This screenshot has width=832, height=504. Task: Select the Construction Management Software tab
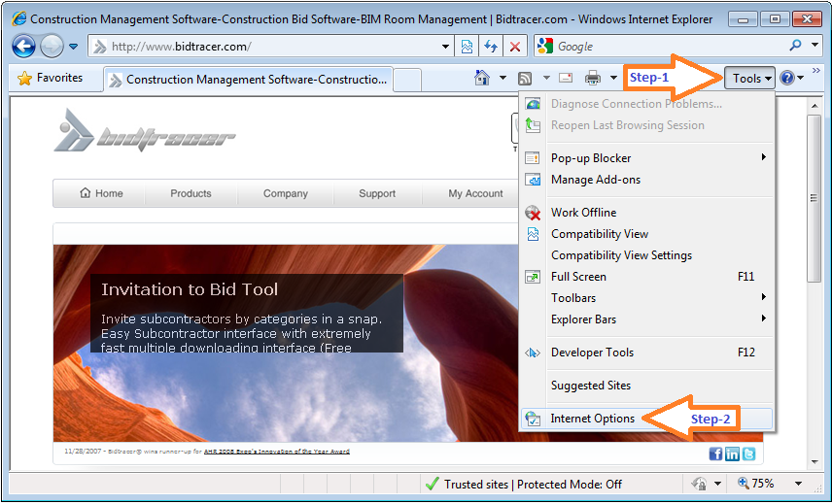248,80
